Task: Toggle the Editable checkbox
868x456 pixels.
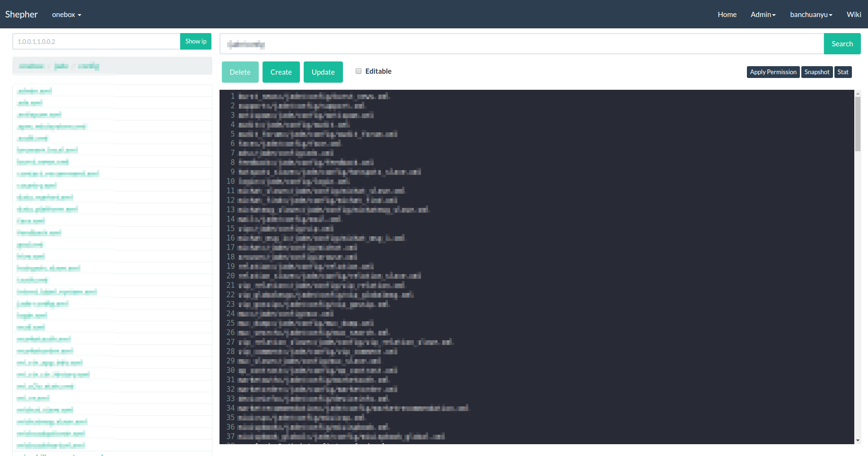Action: [359, 71]
